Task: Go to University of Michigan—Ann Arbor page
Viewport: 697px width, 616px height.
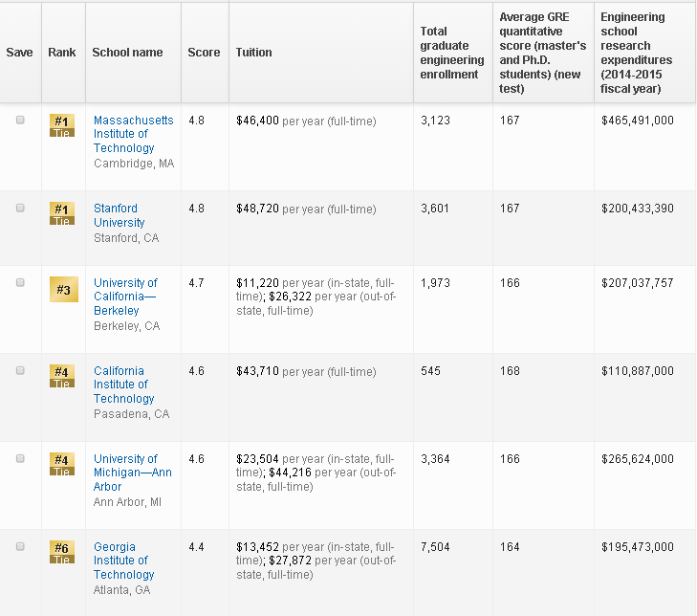Action: click(x=132, y=473)
